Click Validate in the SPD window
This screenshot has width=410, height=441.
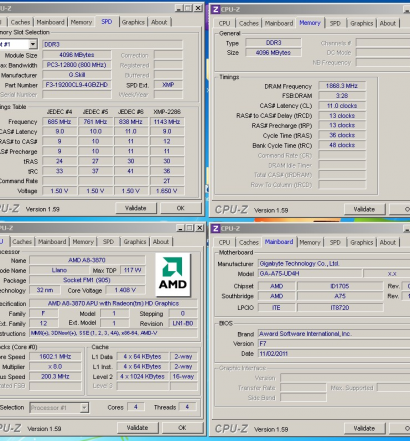point(136,208)
